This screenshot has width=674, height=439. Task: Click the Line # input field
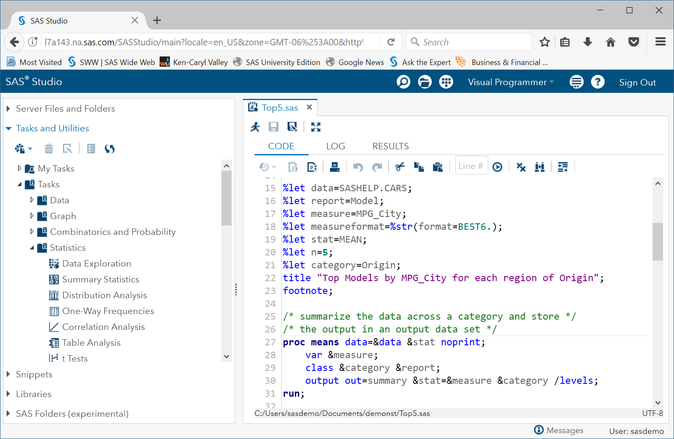click(x=470, y=167)
